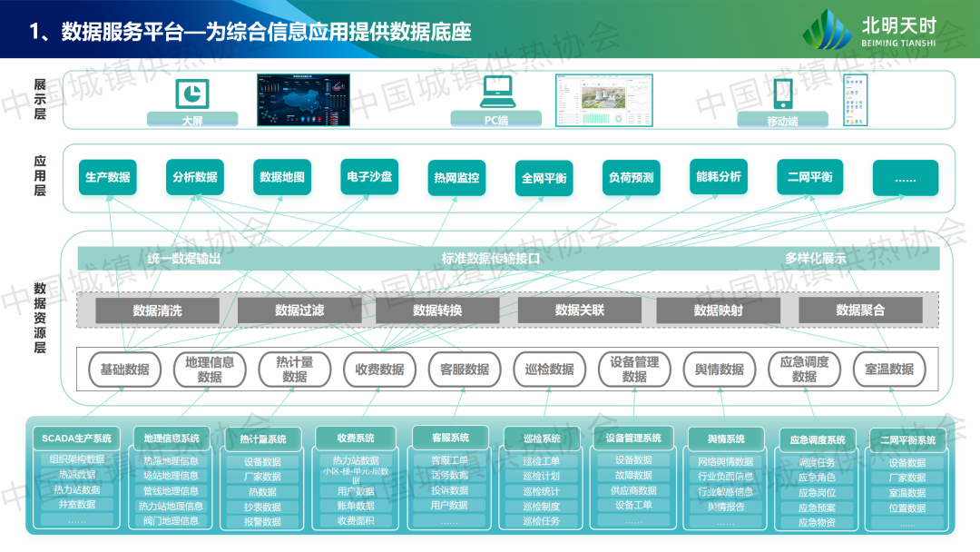The image size is (980, 552).
Task: Click the SCADA生产系统 header
Action: pyautogui.click(x=77, y=439)
